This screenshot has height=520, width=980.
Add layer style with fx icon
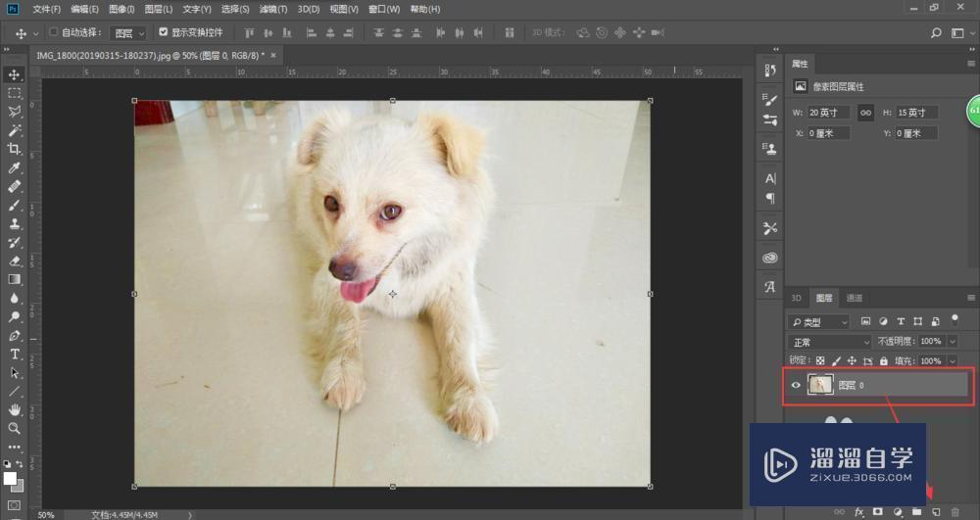(x=859, y=512)
